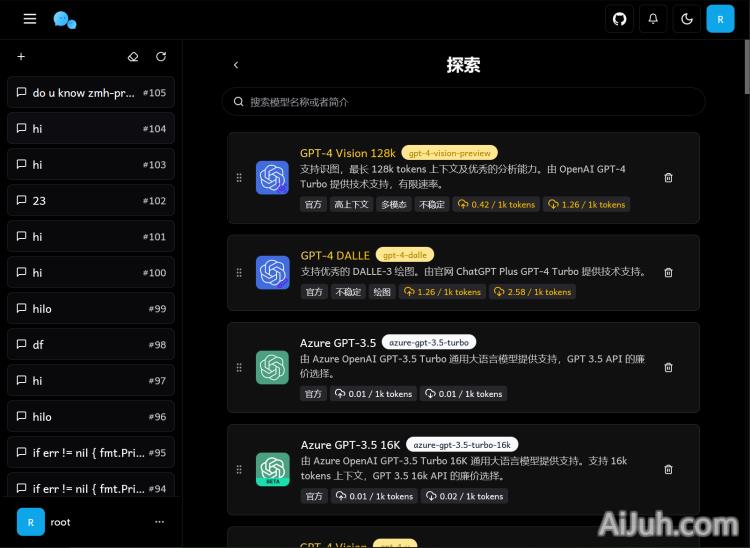
Task: Clear conversations with eraser icon
Action: click(134, 57)
